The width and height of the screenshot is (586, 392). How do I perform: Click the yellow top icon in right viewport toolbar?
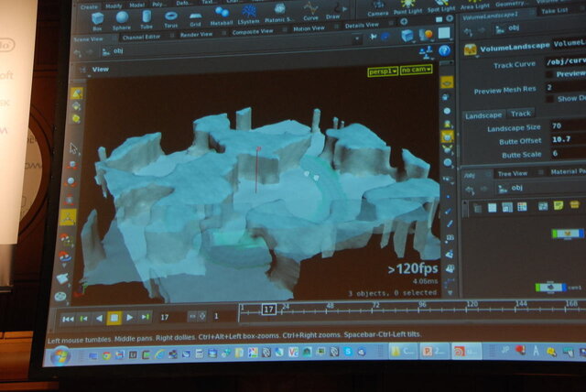click(447, 82)
